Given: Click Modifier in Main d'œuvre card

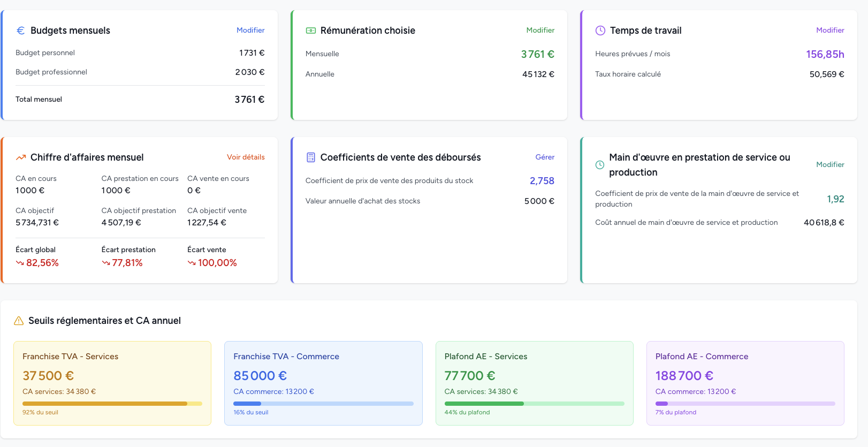Looking at the screenshot, I should click(x=829, y=165).
